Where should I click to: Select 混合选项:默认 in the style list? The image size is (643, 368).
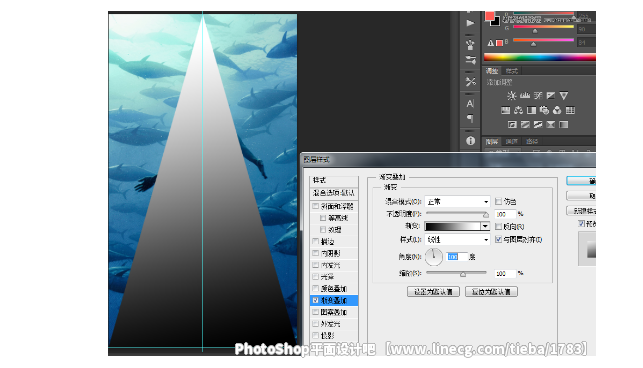334,193
